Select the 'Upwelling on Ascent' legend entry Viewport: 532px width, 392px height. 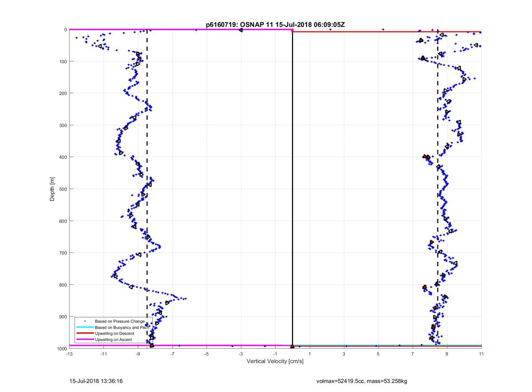[x=114, y=340]
